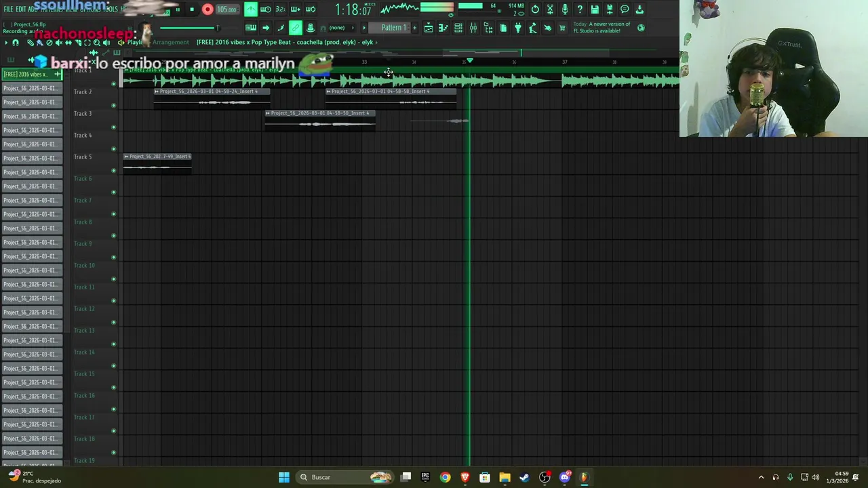
Task: Toggle typing keyboard to piano
Action: [x=251, y=28]
